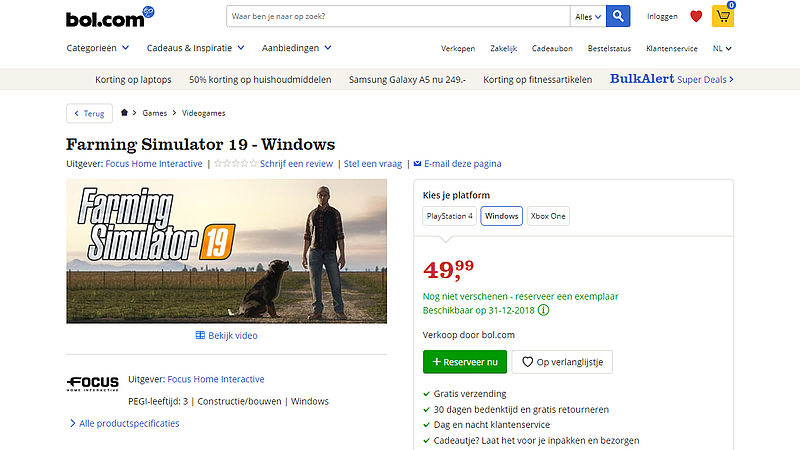Open the yellow shopping cart
The height and width of the screenshot is (450, 800).
pyautogui.click(x=723, y=16)
